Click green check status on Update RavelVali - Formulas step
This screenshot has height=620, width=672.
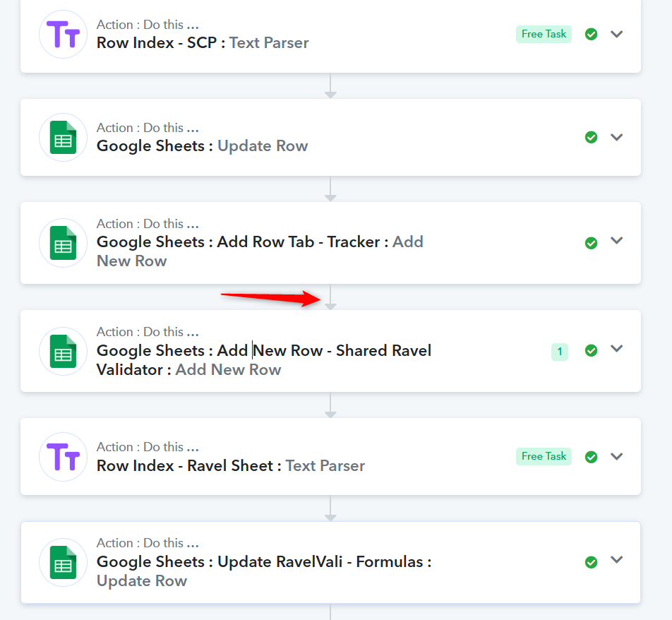click(x=591, y=562)
